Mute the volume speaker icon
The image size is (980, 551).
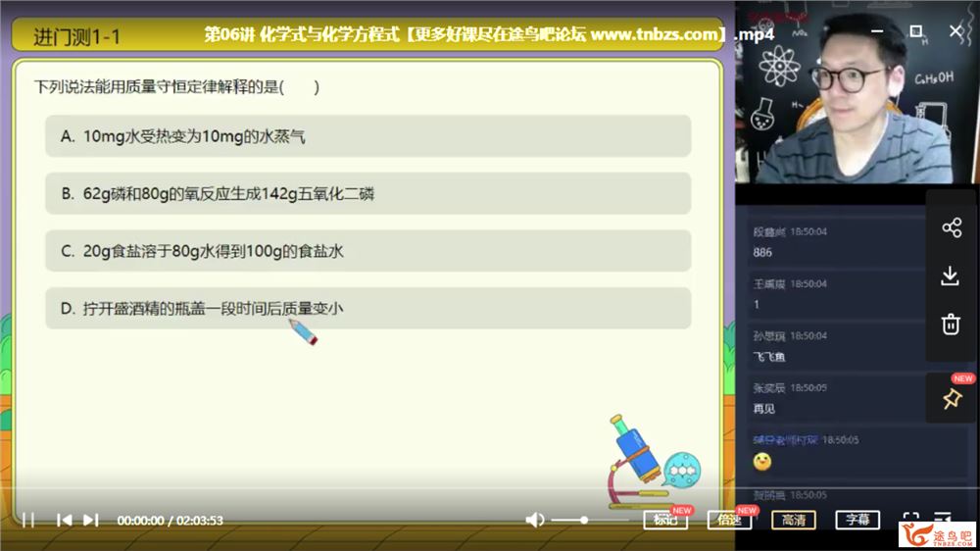coord(534,520)
